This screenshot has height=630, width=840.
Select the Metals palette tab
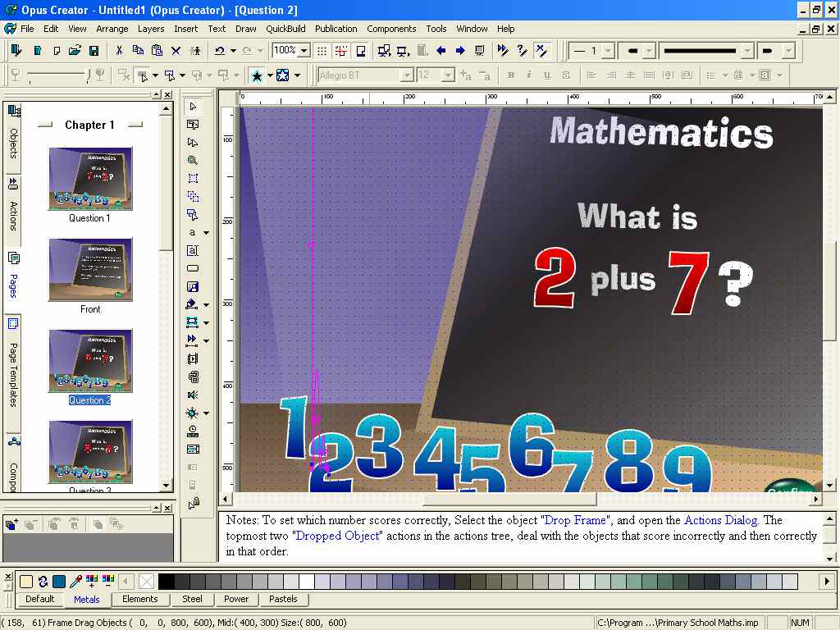(x=86, y=600)
